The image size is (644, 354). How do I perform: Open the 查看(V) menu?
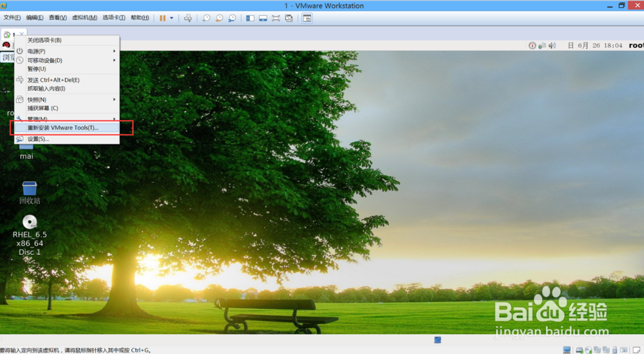coord(57,17)
